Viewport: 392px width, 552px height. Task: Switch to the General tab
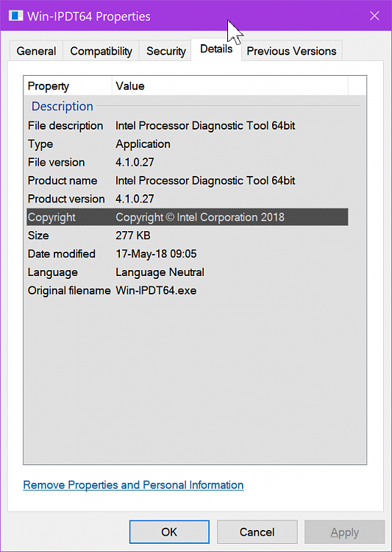pos(36,51)
